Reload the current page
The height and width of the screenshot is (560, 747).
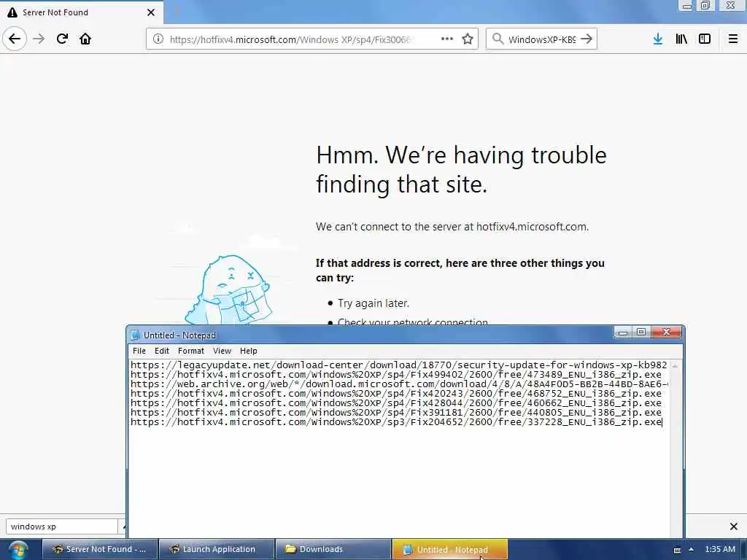click(62, 39)
